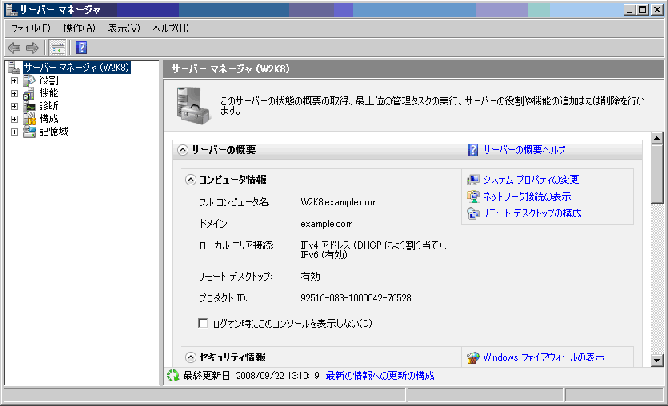Click the Back arrow toolbar icon
Image resolution: width=668 pixels, height=406 pixels.
(14, 48)
